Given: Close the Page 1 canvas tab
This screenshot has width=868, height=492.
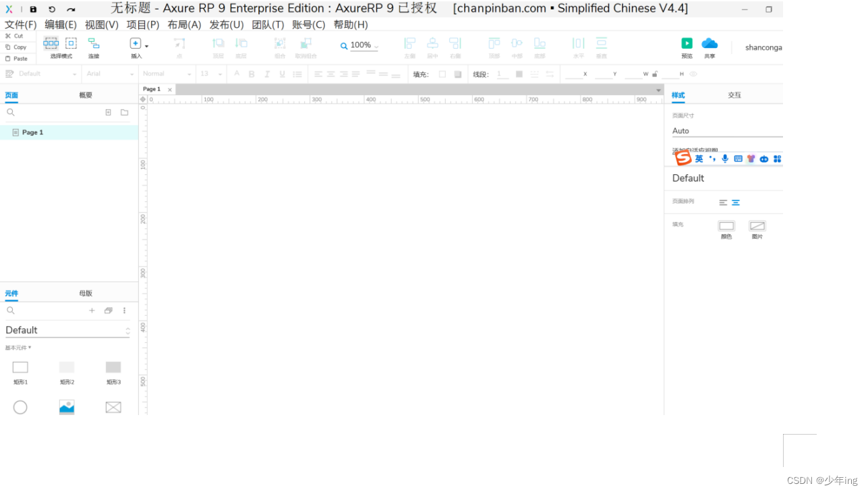Looking at the screenshot, I should tap(170, 90).
